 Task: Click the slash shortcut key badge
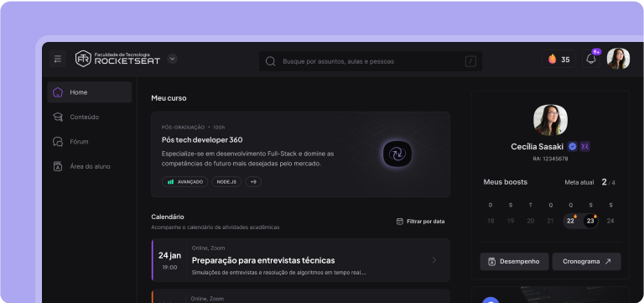pyautogui.click(x=470, y=61)
